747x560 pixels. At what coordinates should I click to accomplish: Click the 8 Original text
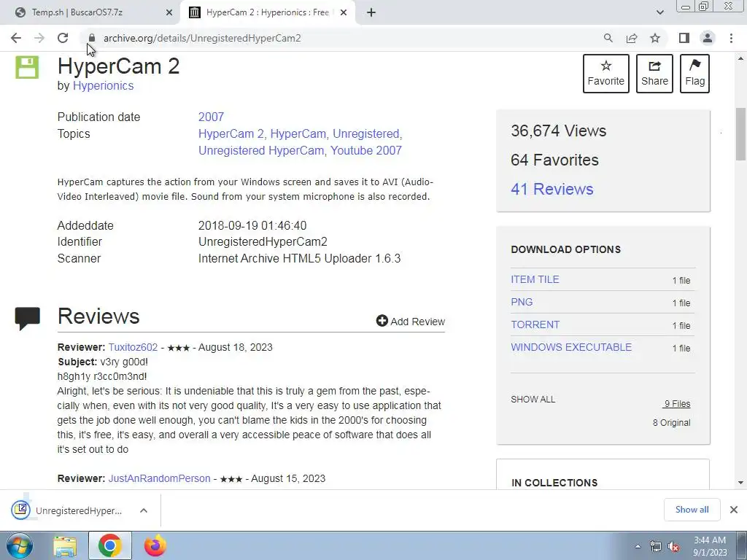point(671,423)
